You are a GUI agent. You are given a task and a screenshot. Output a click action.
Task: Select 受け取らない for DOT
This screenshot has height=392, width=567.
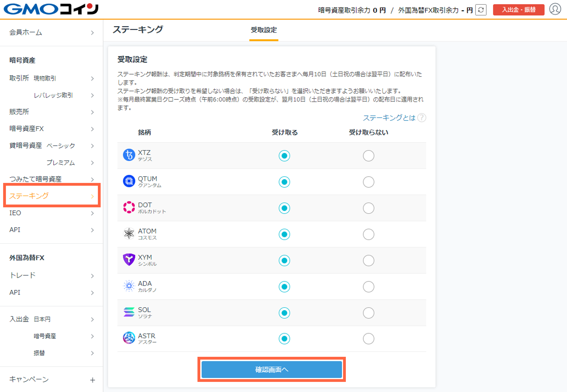pyautogui.click(x=368, y=208)
